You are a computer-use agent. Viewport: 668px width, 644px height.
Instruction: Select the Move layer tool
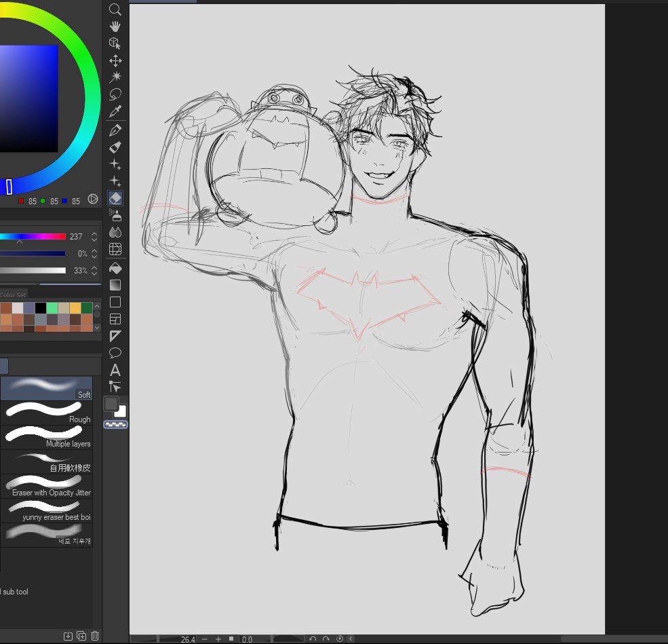coord(115,60)
